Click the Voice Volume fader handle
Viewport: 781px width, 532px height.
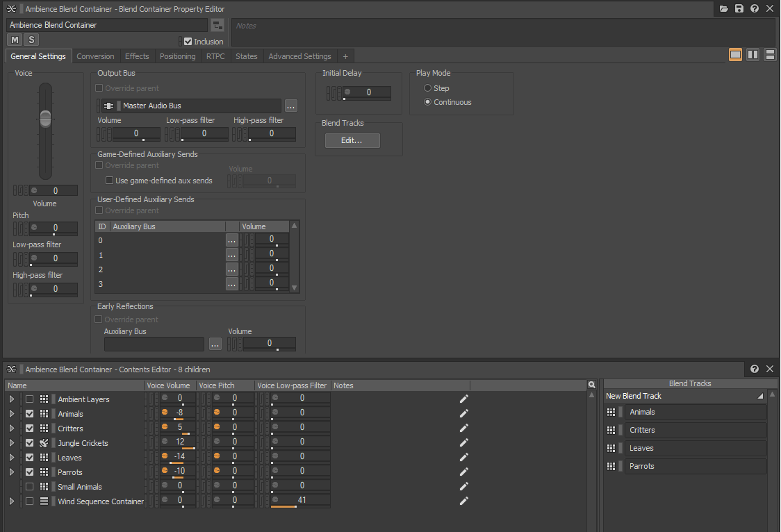coord(45,117)
